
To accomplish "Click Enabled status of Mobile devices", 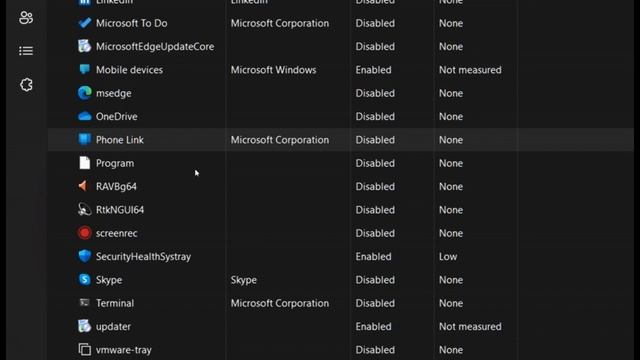I will tap(373, 70).
